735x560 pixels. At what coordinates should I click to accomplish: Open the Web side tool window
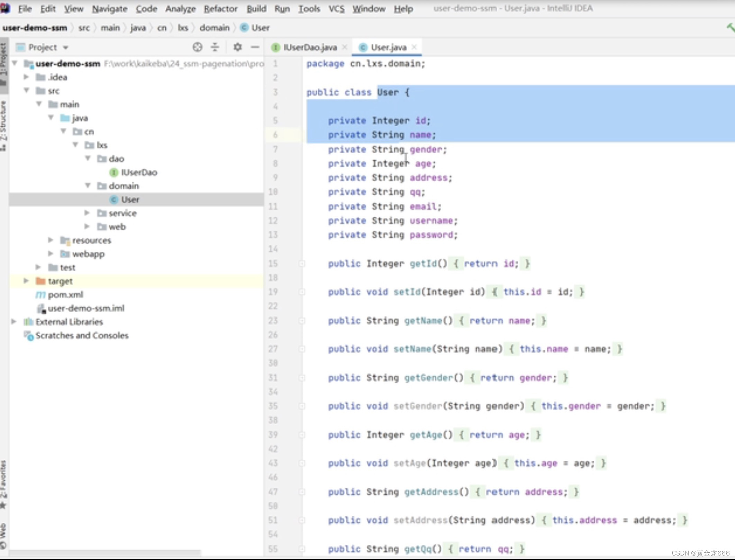coord(3,536)
